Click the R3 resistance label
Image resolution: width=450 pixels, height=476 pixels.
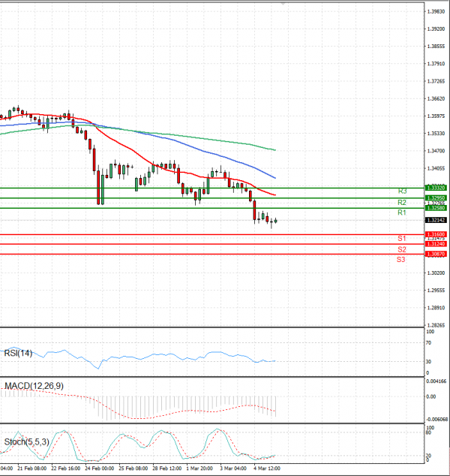click(x=402, y=191)
